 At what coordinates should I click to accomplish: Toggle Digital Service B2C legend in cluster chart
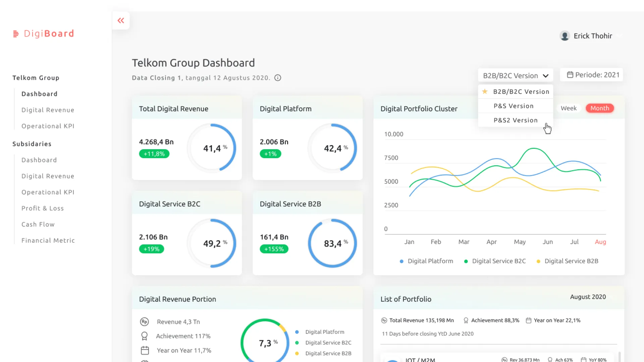tap(495, 261)
